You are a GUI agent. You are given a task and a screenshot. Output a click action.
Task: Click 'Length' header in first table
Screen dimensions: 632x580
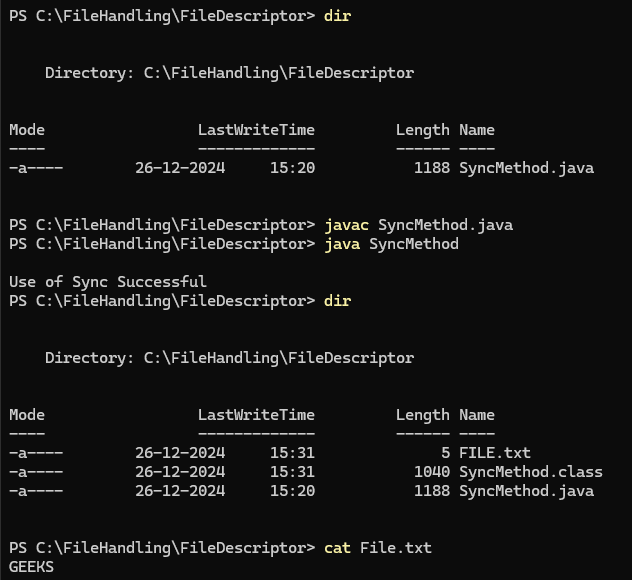click(x=422, y=130)
